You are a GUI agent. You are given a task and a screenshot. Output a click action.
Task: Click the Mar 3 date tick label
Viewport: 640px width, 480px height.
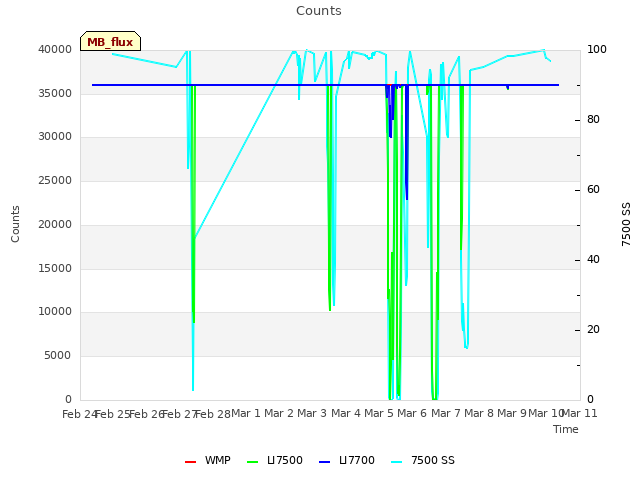312,413
